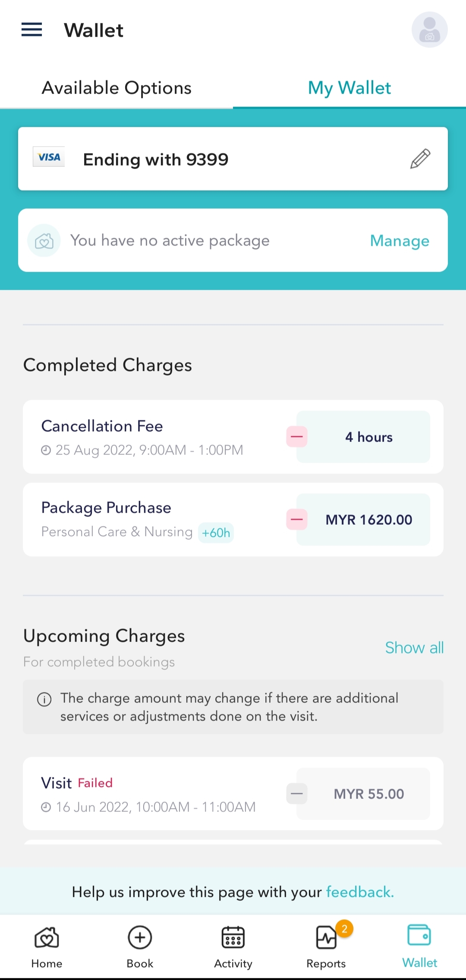The width and height of the screenshot is (466, 980).
Task: Edit the Visa card with pencil icon
Action: [x=420, y=159]
